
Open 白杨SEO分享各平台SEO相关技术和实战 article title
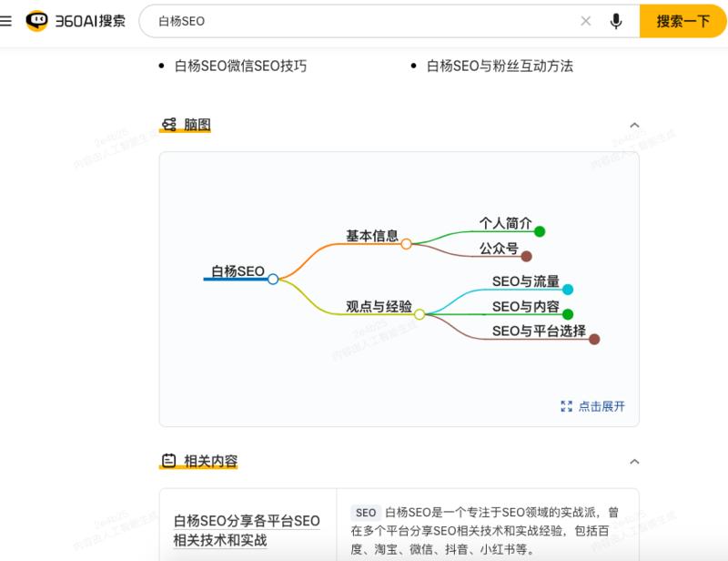click(x=247, y=530)
